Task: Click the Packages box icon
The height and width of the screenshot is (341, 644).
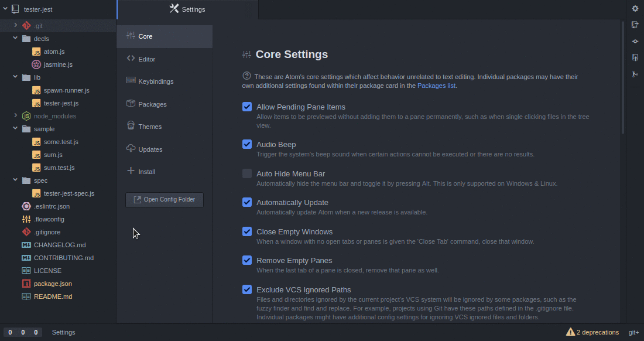Action: [x=131, y=104]
